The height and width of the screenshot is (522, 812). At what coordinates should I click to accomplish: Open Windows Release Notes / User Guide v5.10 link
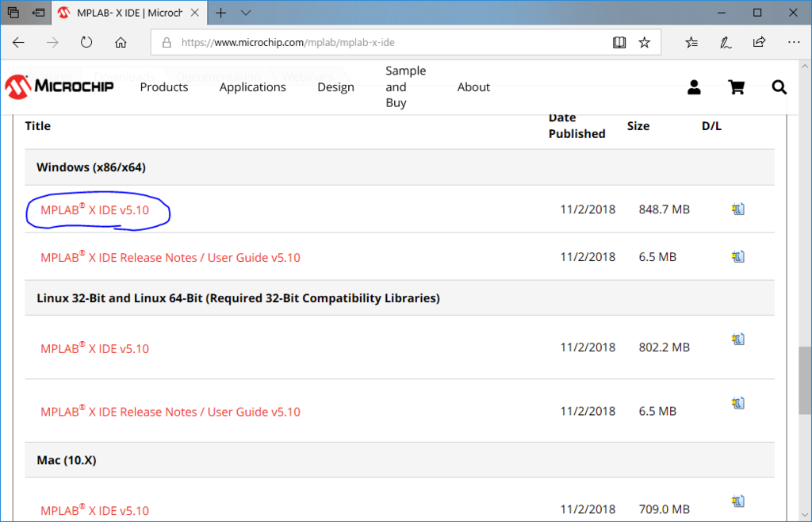point(170,257)
